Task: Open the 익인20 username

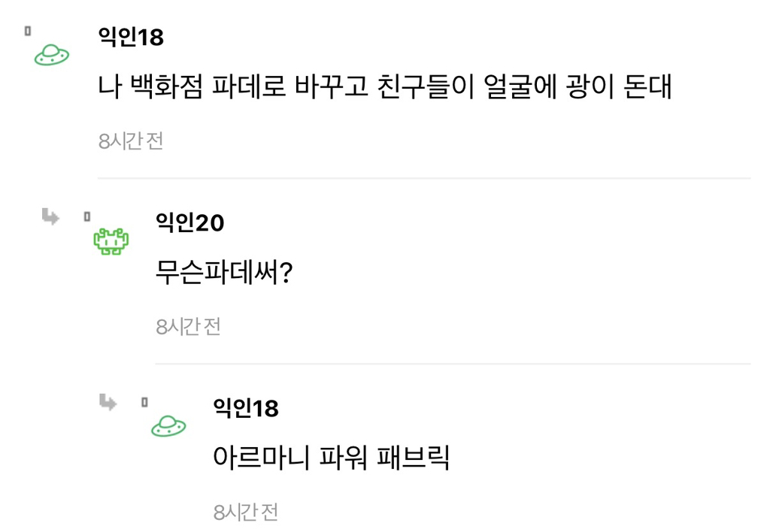Action: click(189, 222)
